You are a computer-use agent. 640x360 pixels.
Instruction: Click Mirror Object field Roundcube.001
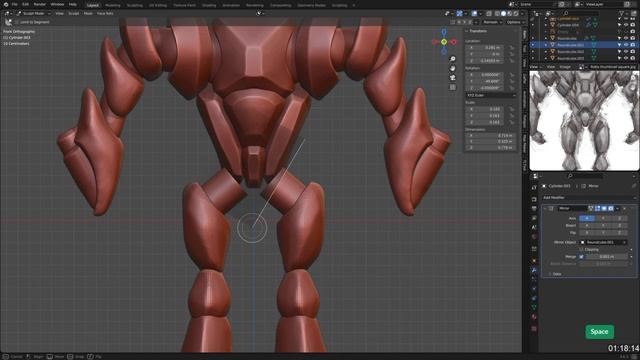click(603, 242)
